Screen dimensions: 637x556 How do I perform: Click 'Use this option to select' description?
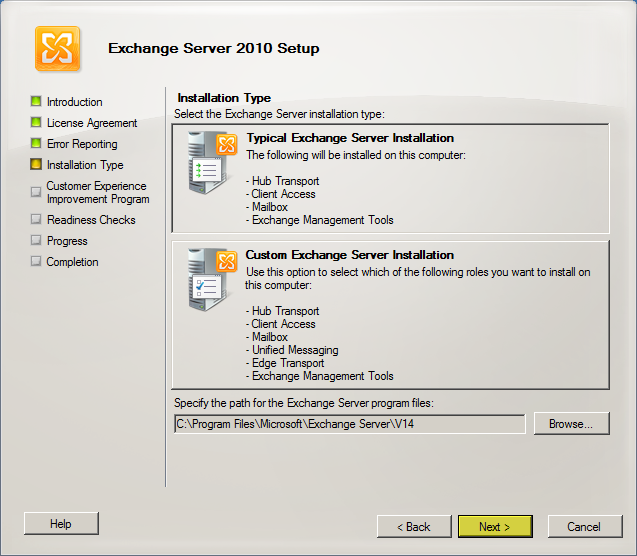click(418, 278)
